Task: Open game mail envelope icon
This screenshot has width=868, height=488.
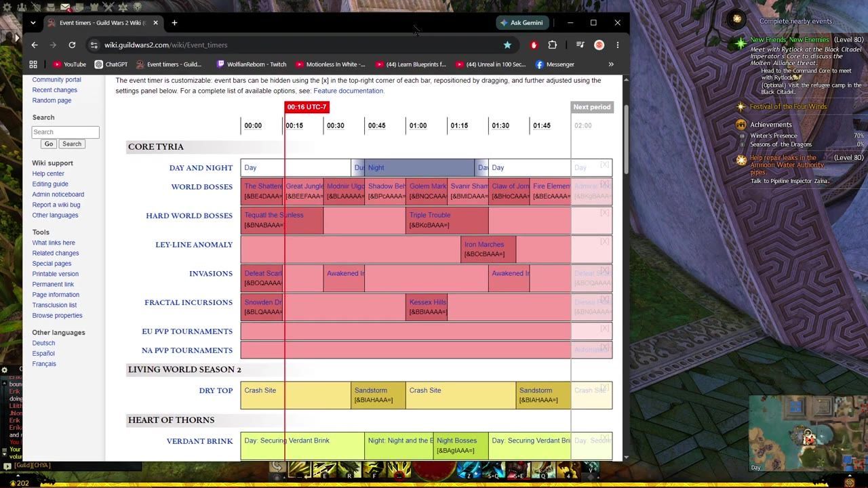Action: click(x=65, y=7)
